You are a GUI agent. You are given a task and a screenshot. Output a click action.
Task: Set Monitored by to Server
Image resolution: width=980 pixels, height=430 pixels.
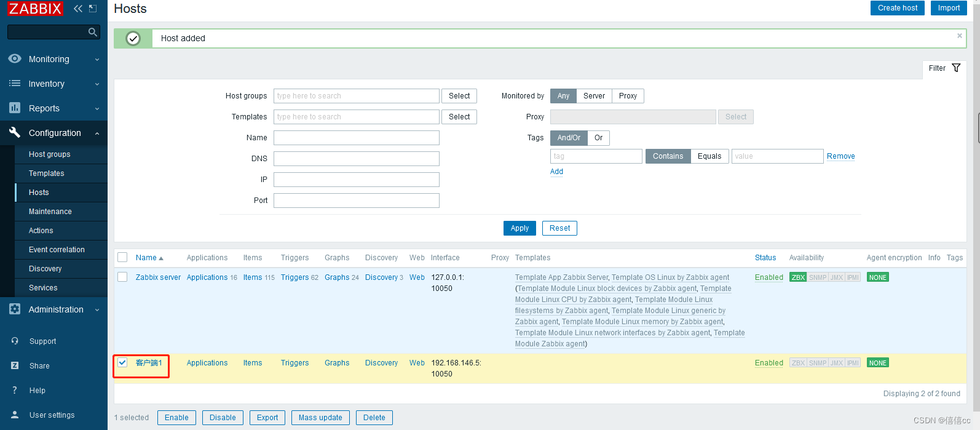(x=594, y=96)
